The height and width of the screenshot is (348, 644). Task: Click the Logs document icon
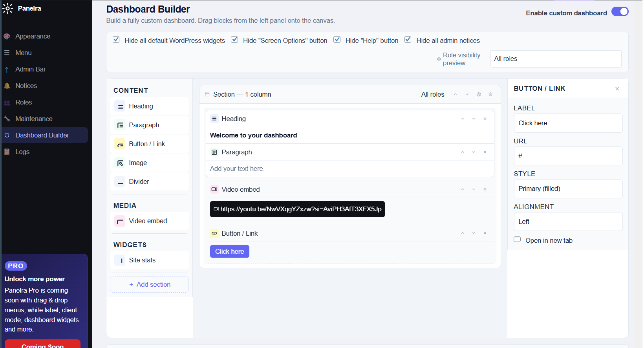7,152
